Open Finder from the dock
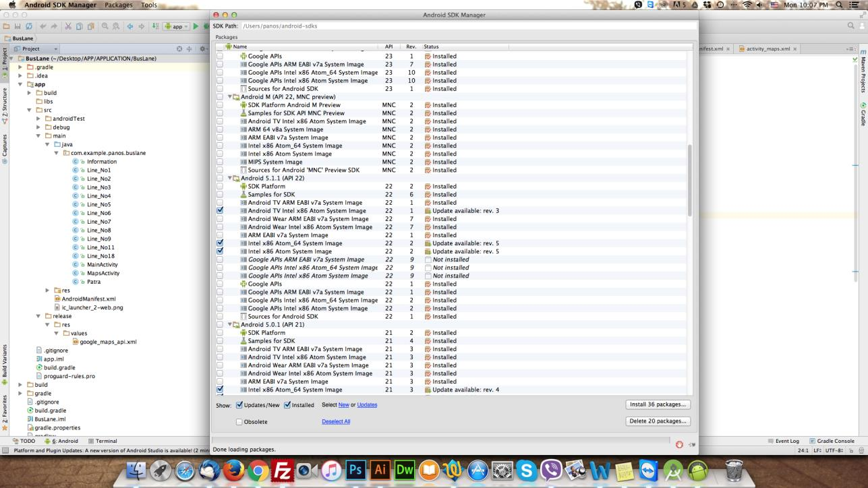 point(138,470)
